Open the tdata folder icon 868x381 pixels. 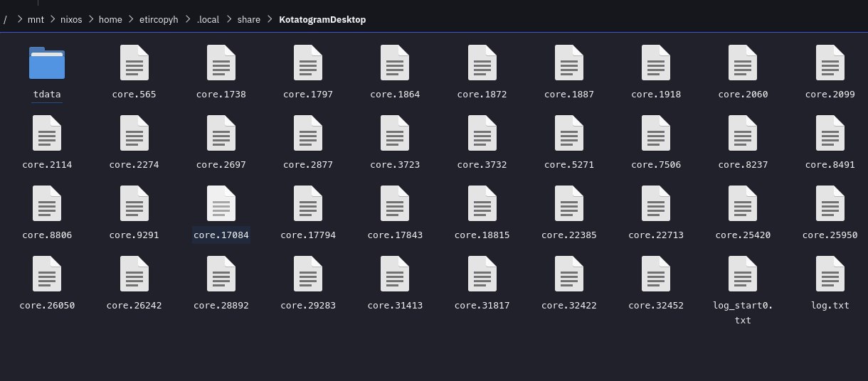(47, 63)
